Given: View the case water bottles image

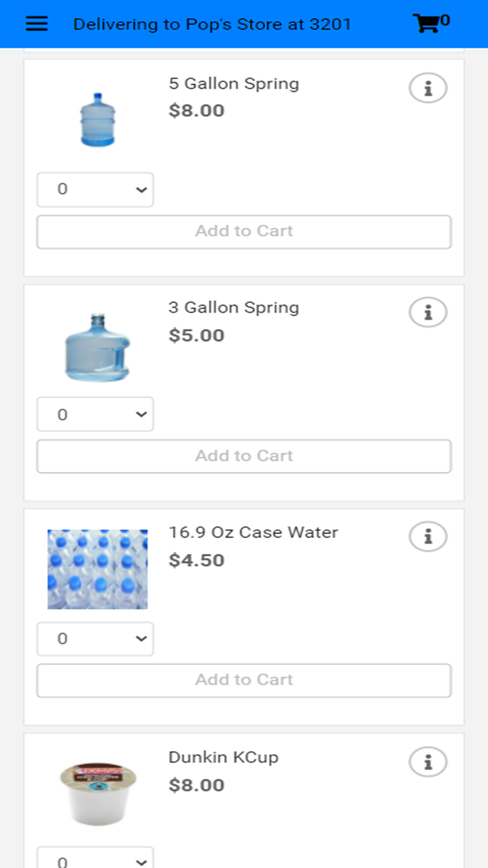Looking at the screenshot, I should [x=98, y=569].
